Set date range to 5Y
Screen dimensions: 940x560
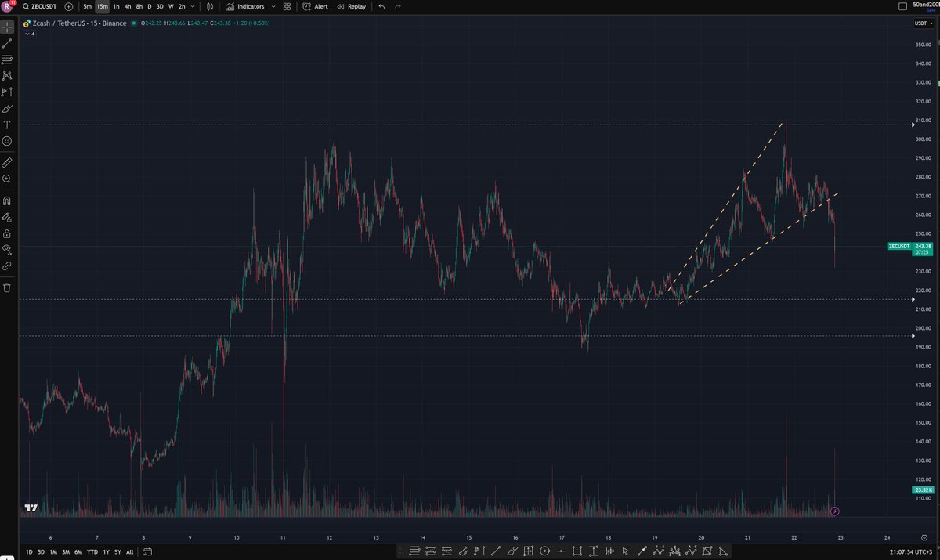(x=117, y=552)
